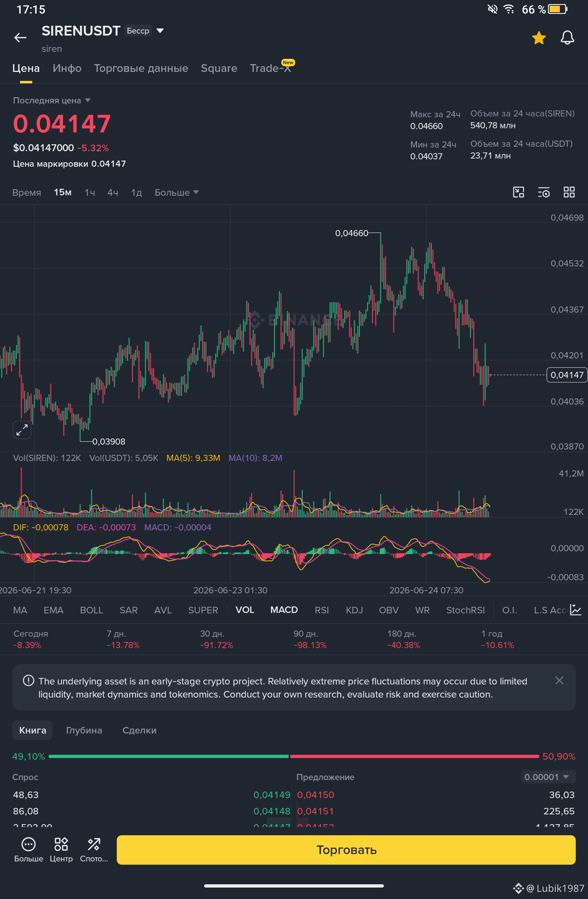Enable the MA indicator
The height and width of the screenshot is (899, 588).
click(20, 610)
